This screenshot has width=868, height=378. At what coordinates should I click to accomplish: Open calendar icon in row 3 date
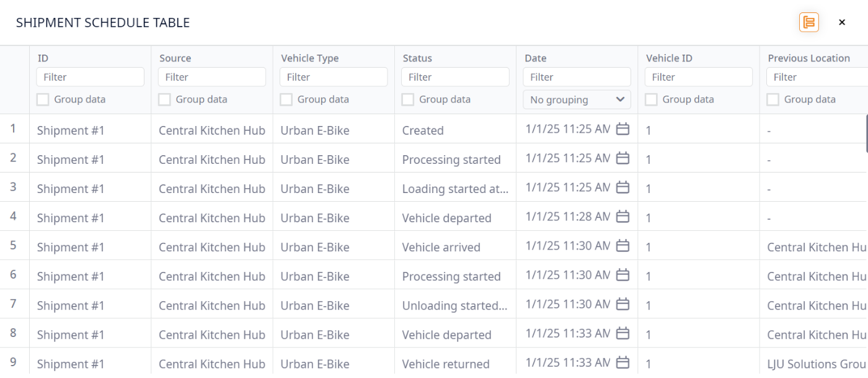(x=622, y=187)
